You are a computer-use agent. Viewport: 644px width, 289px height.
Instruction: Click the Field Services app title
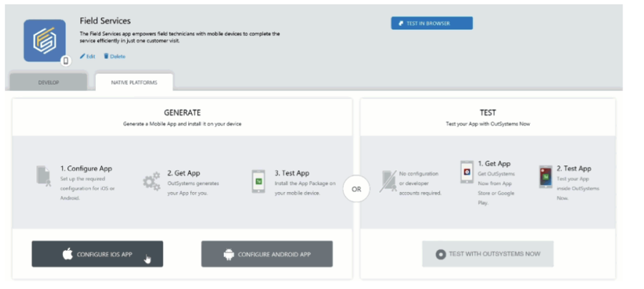(105, 21)
